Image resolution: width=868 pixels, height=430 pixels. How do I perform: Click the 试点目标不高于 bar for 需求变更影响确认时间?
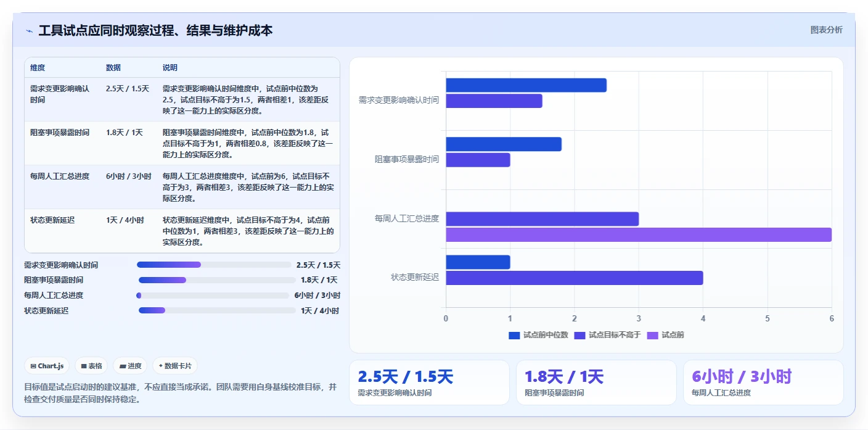494,101
